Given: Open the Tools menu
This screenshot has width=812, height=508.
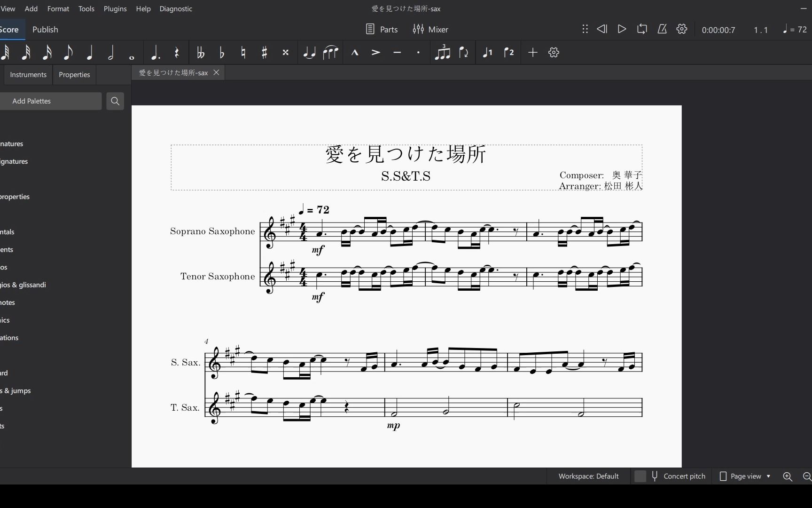Looking at the screenshot, I should pos(86,8).
